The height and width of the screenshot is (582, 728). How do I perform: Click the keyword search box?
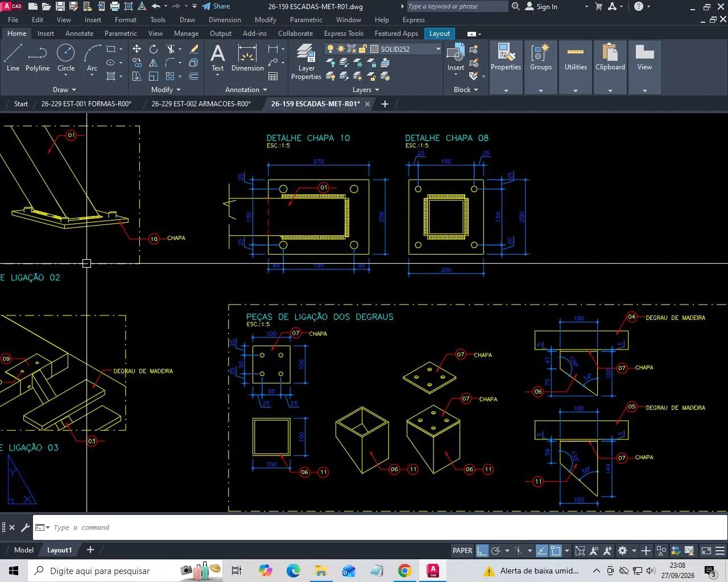click(457, 6)
